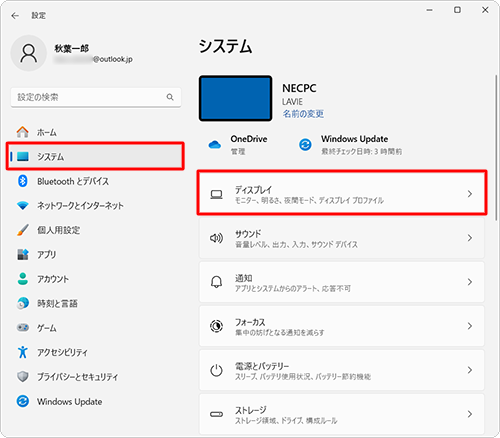
Task: Click the Windows Update sync icon at top
Action: 305,145
